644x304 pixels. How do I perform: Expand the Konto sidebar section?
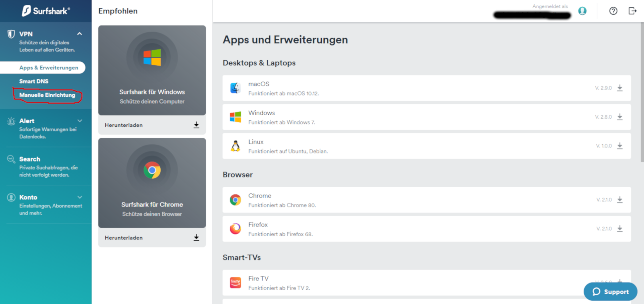coord(79,197)
